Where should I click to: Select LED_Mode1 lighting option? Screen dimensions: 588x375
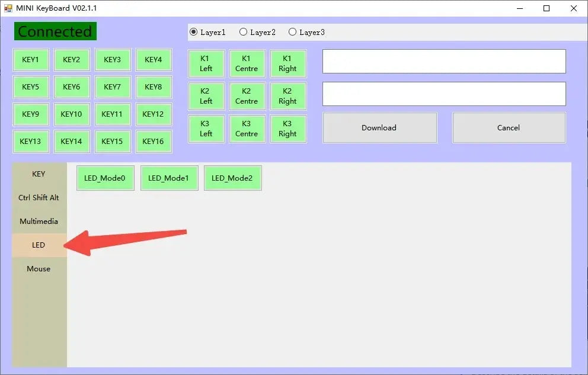click(x=169, y=178)
